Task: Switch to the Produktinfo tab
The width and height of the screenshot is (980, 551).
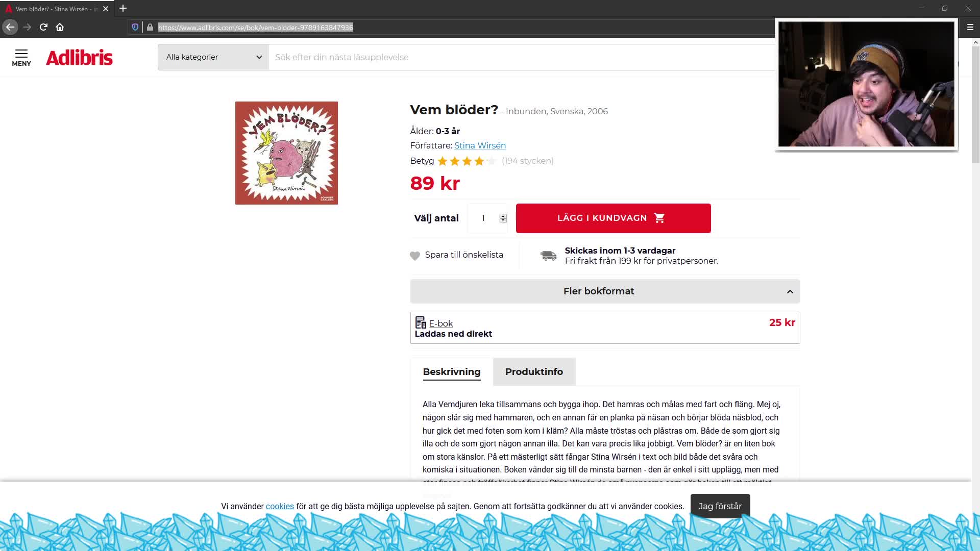Action: point(534,371)
